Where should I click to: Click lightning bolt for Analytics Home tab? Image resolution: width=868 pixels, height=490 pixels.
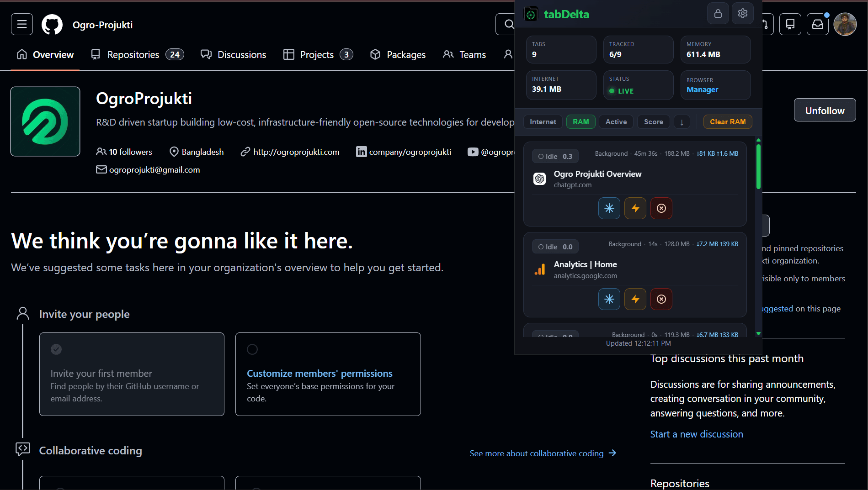(x=635, y=299)
